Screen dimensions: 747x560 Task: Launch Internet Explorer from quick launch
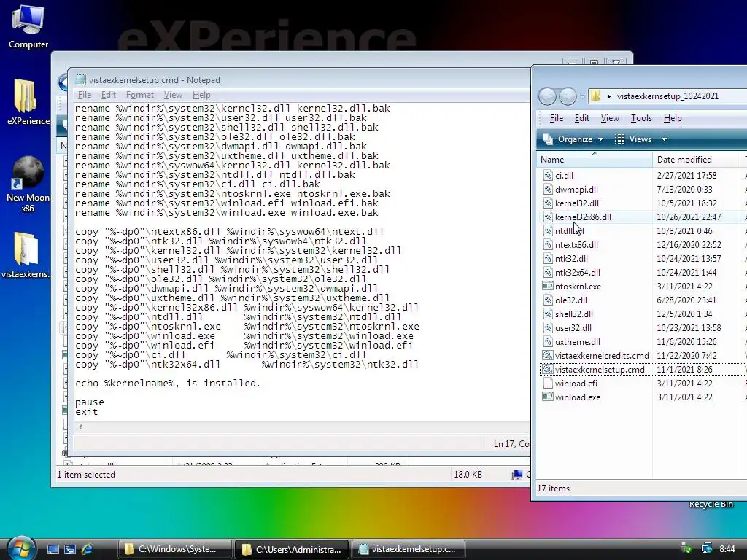click(x=88, y=549)
